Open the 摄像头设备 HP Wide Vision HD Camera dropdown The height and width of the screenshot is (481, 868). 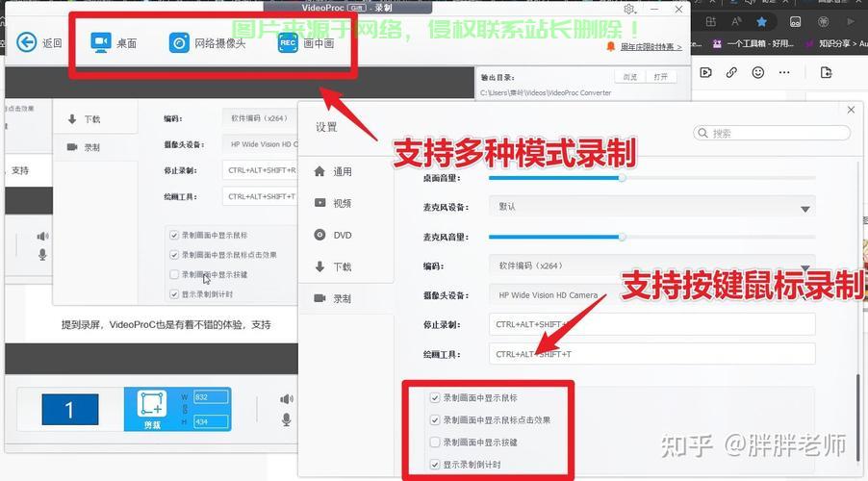click(x=652, y=295)
